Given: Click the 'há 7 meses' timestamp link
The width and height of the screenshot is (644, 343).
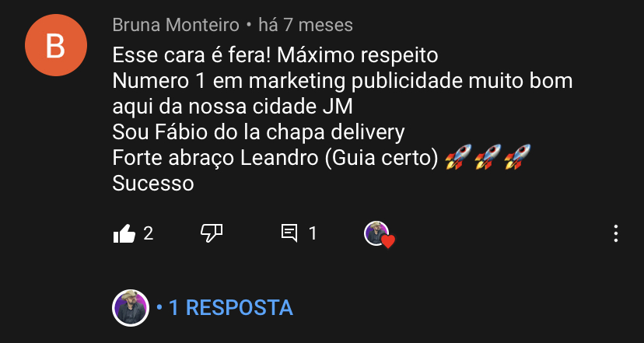Looking at the screenshot, I should 306,25.
